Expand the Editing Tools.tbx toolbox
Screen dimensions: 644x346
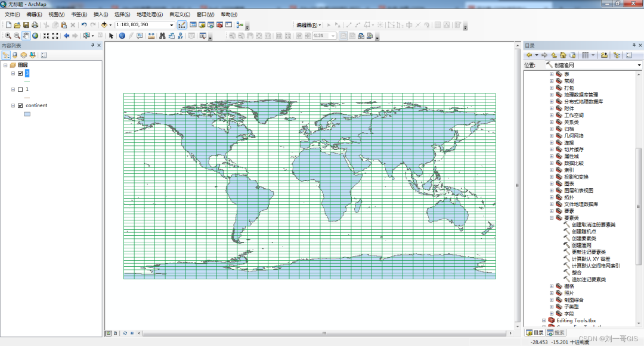544,320
